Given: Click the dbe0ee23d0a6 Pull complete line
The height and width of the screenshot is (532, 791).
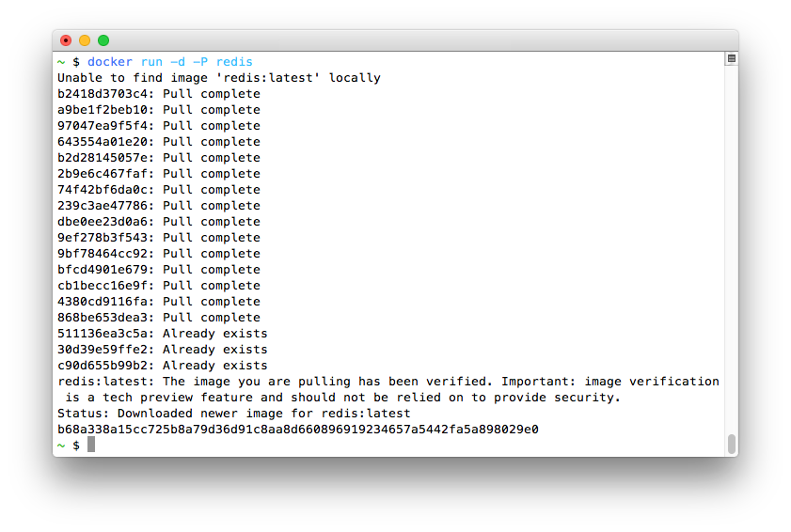Looking at the screenshot, I should [x=158, y=222].
